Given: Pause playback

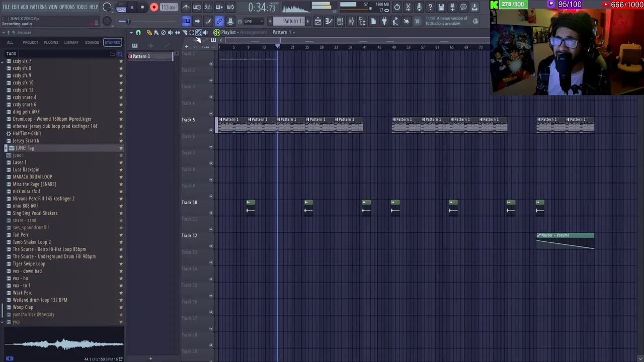Looking at the screenshot, I should (132, 7).
